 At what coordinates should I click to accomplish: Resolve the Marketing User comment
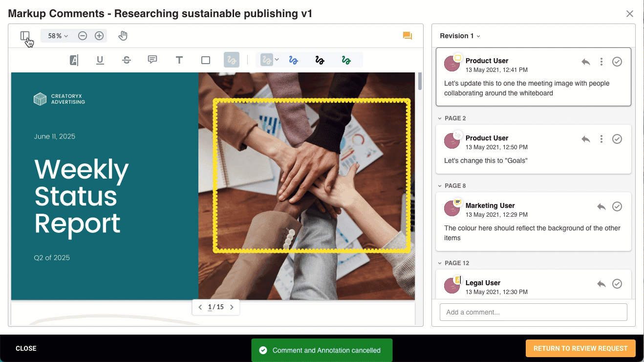pyautogui.click(x=617, y=206)
